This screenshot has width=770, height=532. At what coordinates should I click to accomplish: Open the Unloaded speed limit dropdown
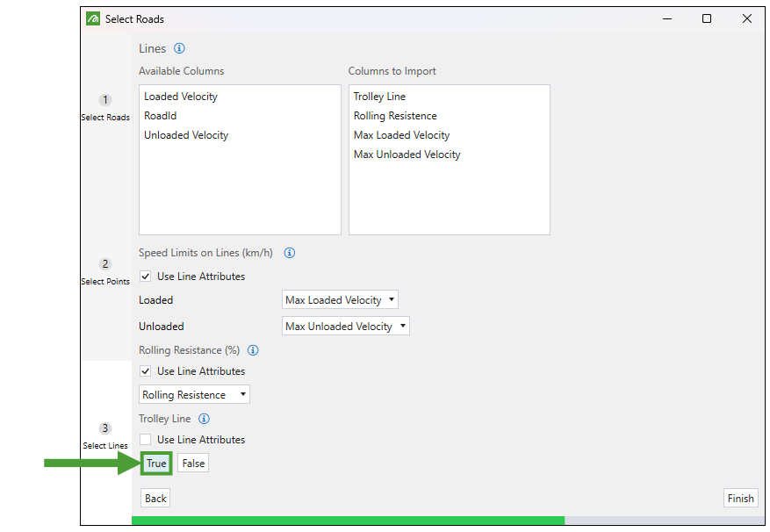coord(346,327)
